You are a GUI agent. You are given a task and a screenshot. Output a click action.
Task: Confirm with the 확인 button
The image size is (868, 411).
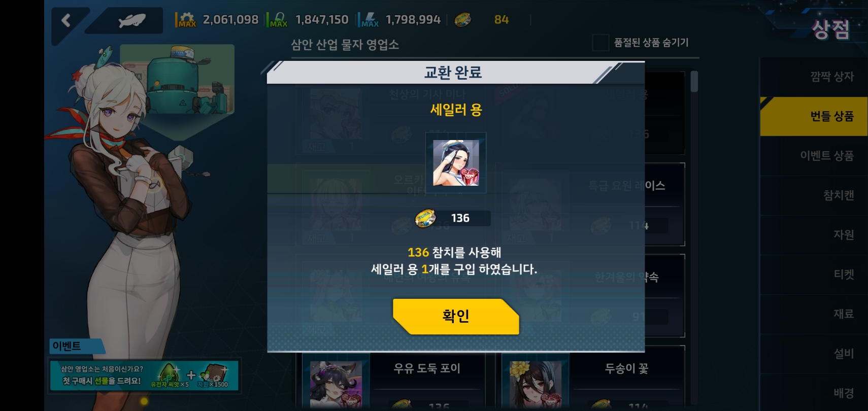[456, 316]
